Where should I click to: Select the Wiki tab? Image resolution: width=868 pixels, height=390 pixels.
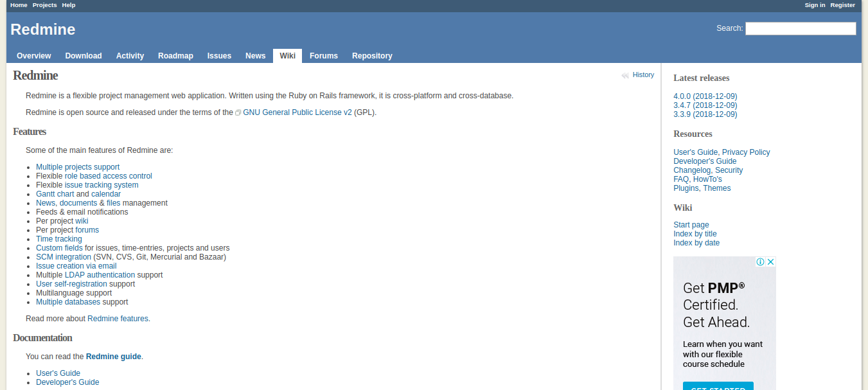287,56
